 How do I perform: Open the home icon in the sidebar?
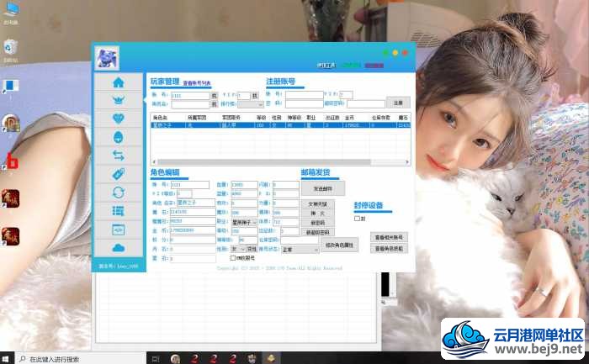[119, 82]
